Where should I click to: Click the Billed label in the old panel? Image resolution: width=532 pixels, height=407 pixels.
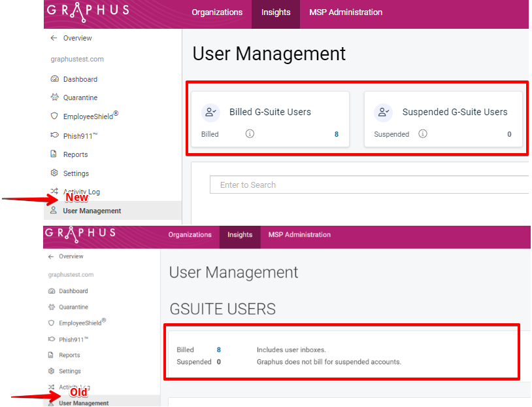185,349
